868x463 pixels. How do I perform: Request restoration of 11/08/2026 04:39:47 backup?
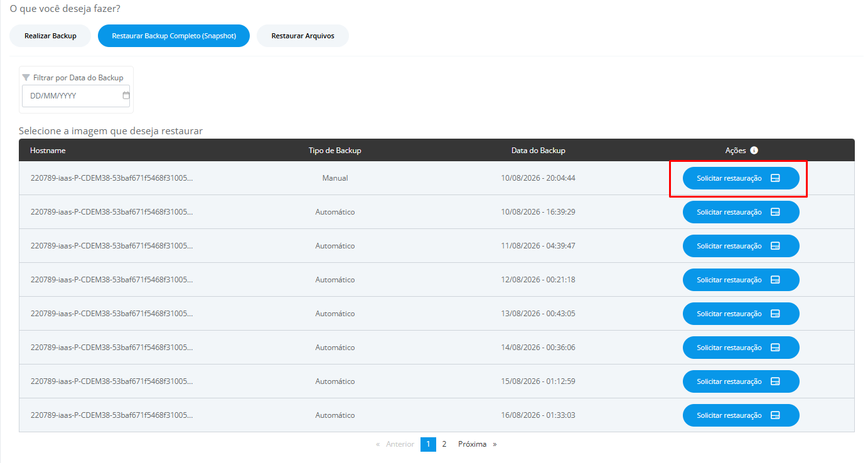click(741, 246)
